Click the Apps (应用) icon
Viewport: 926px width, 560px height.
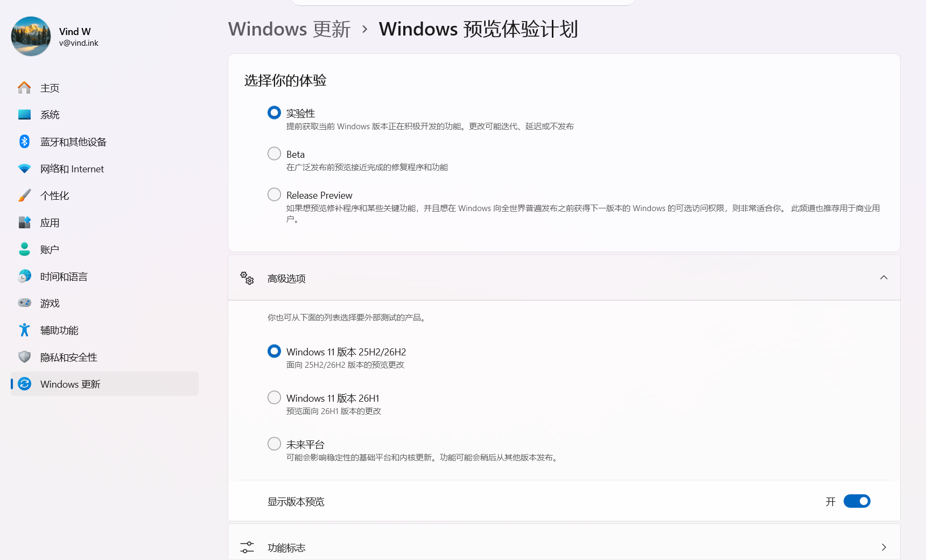24,222
